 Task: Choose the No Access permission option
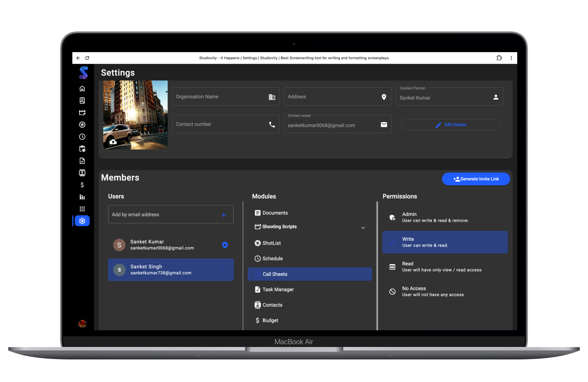coord(445,292)
